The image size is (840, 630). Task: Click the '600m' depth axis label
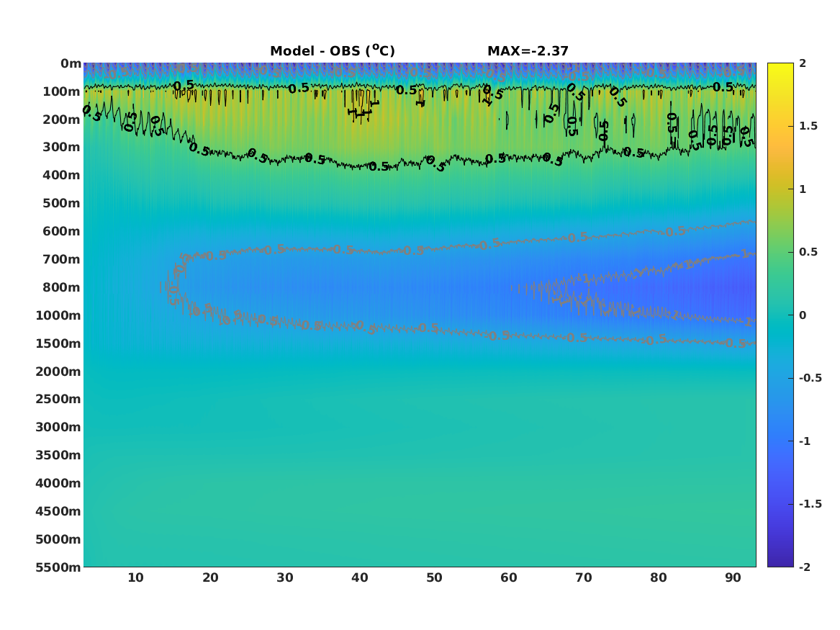pyautogui.click(x=62, y=231)
